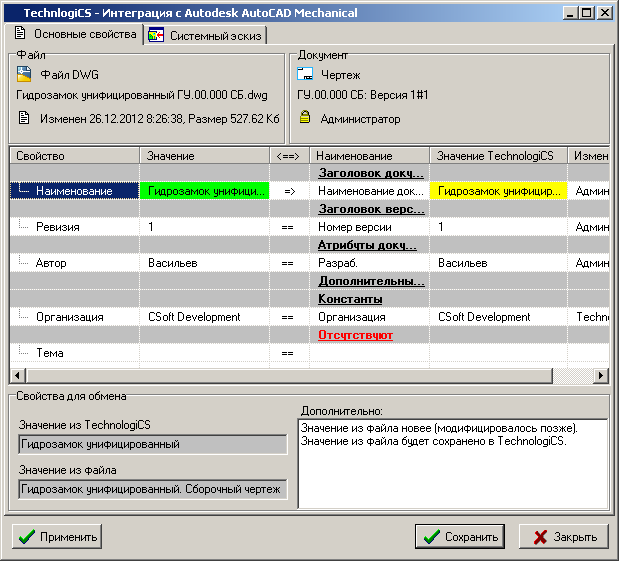Click the Значение column header
The width and height of the screenshot is (619, 561).
coord(204,156)
